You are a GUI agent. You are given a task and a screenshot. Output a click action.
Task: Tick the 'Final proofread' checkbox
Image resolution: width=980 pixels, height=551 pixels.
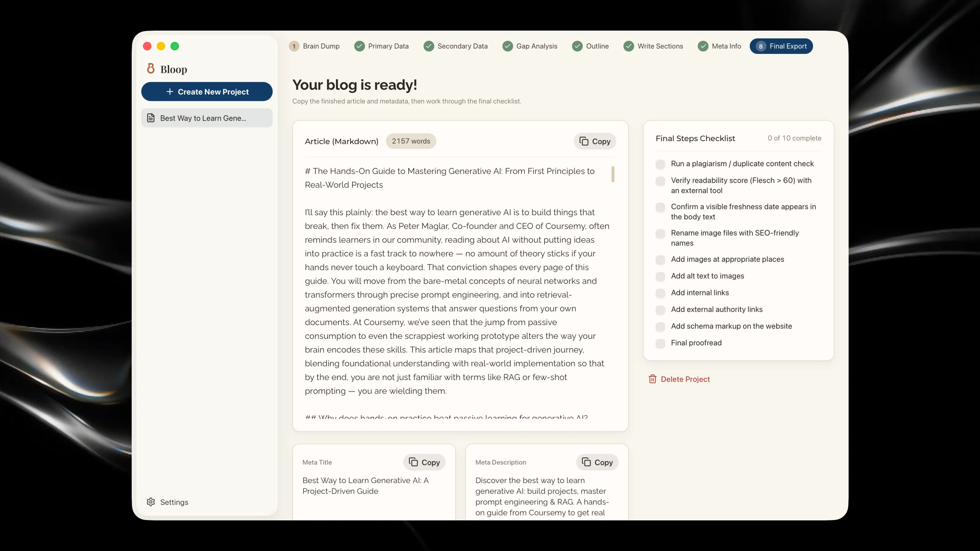tap(661, 343)
